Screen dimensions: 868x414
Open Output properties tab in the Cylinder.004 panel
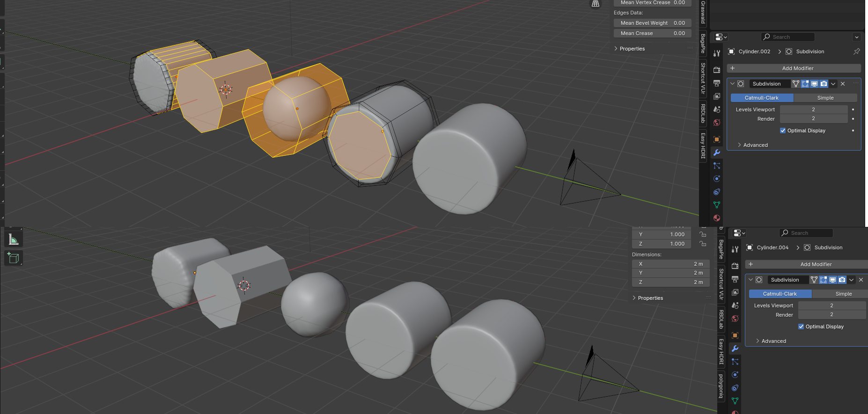pos(735,279)
